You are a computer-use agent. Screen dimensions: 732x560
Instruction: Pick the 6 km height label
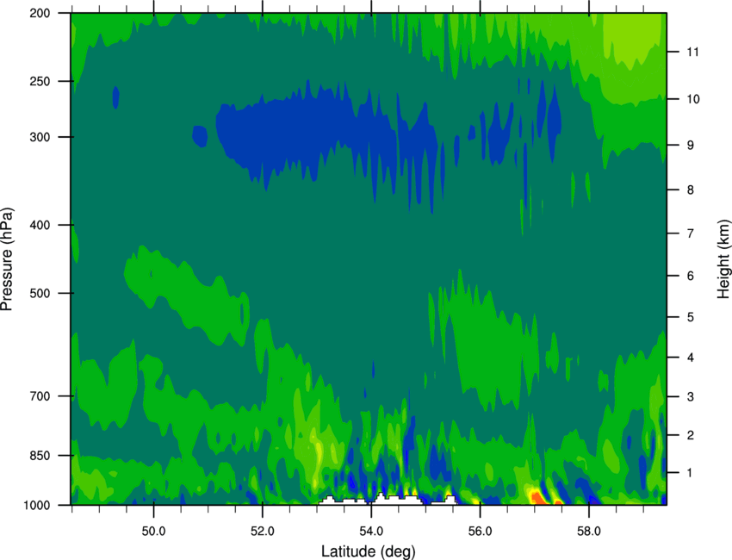click(690, 276)
